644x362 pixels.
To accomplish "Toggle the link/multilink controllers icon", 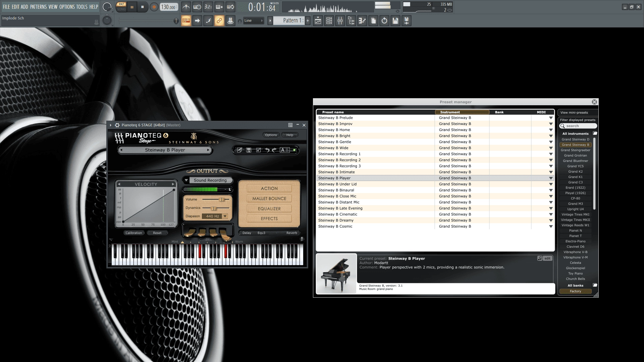I will point(219,21).
